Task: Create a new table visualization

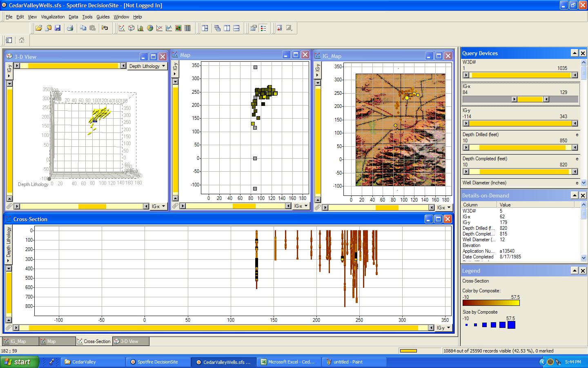Action: click(188, 28)
